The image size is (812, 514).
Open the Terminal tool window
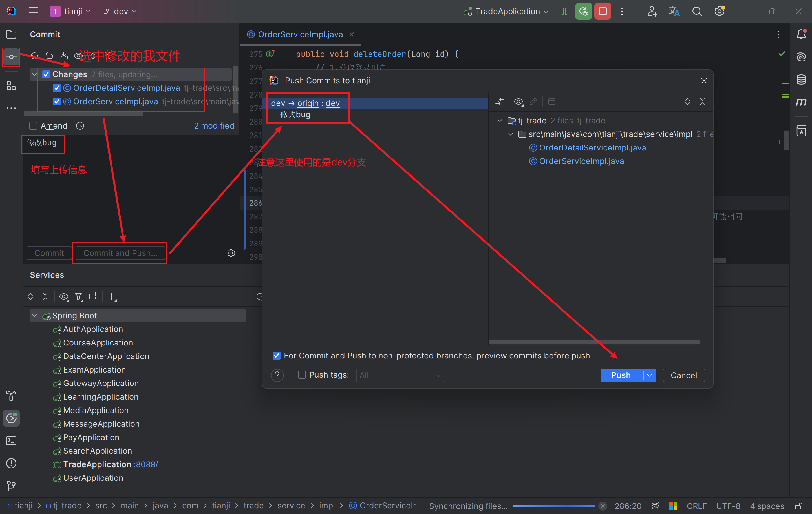point(11,441)
